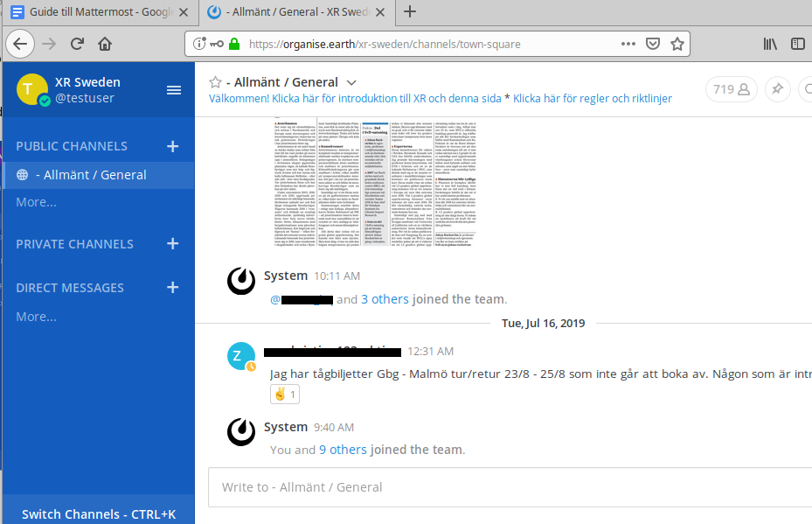Viewport: 812px width, 524px height.
Task: Click the green secure padlock icon
Action: pyautogui.click(x=234, y=44)
